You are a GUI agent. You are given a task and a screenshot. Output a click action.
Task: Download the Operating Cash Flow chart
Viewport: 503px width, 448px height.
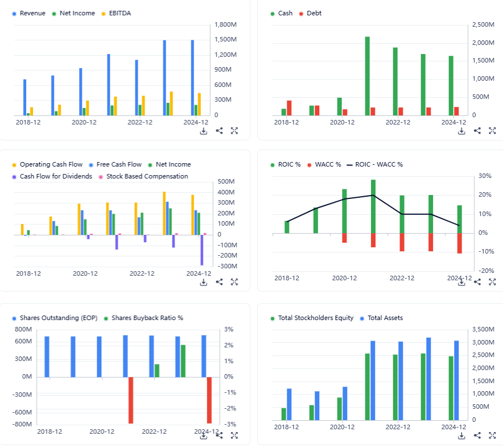click(203, 283)
